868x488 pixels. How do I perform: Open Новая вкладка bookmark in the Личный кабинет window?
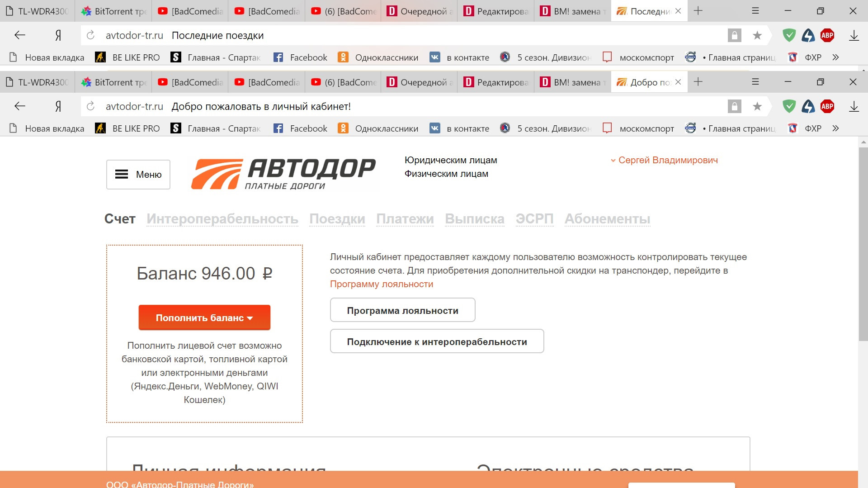coord(47,128)
